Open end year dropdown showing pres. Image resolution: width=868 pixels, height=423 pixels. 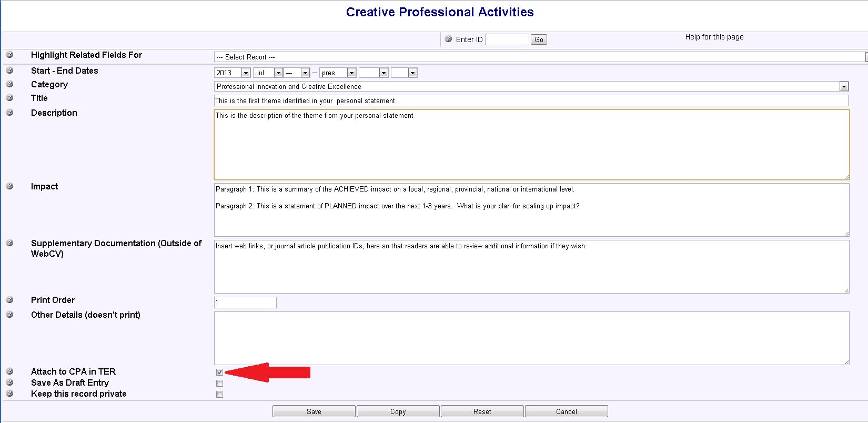point(338,73)
